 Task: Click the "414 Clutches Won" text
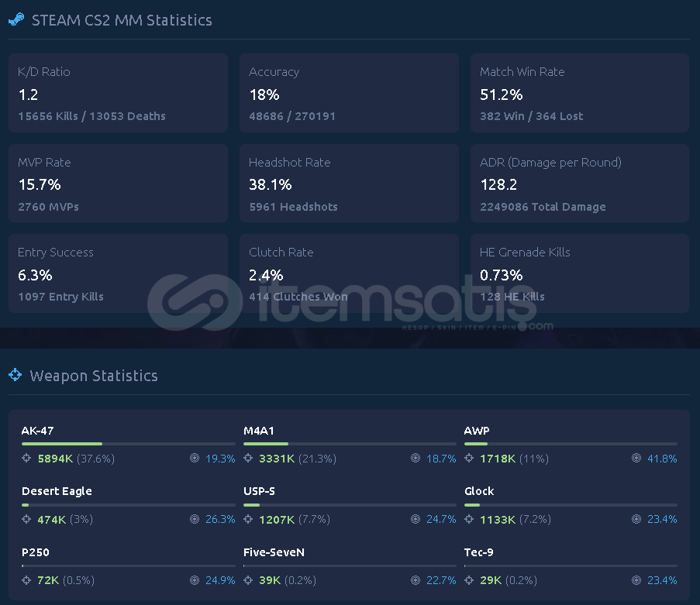[298, 297]
